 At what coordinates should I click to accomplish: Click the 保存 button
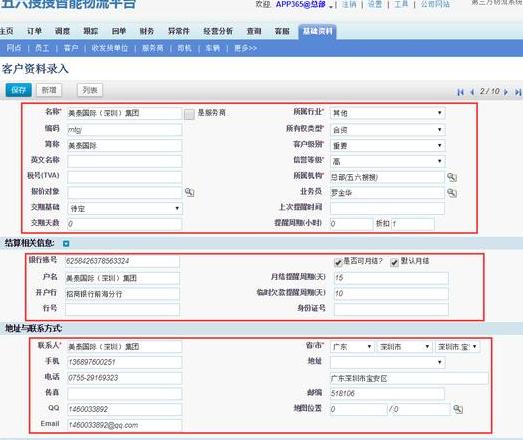point(19,90)
